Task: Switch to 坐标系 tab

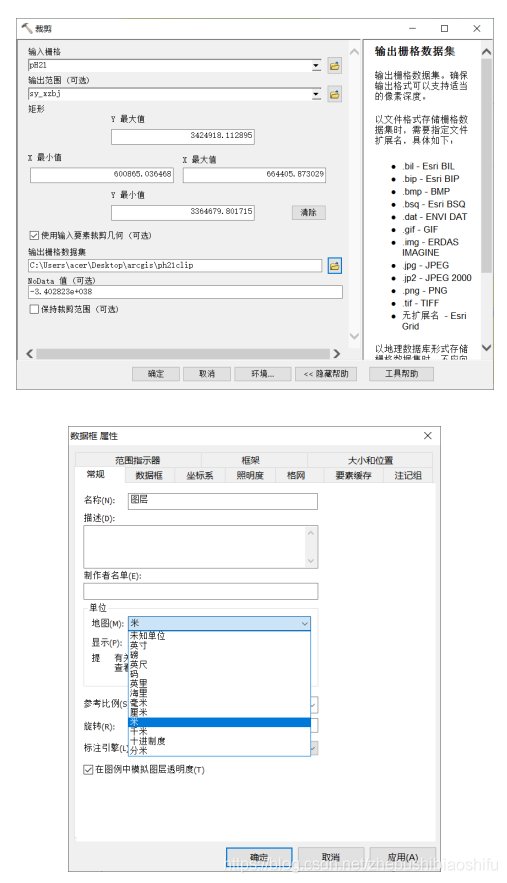Action: (x=200, y=475)
